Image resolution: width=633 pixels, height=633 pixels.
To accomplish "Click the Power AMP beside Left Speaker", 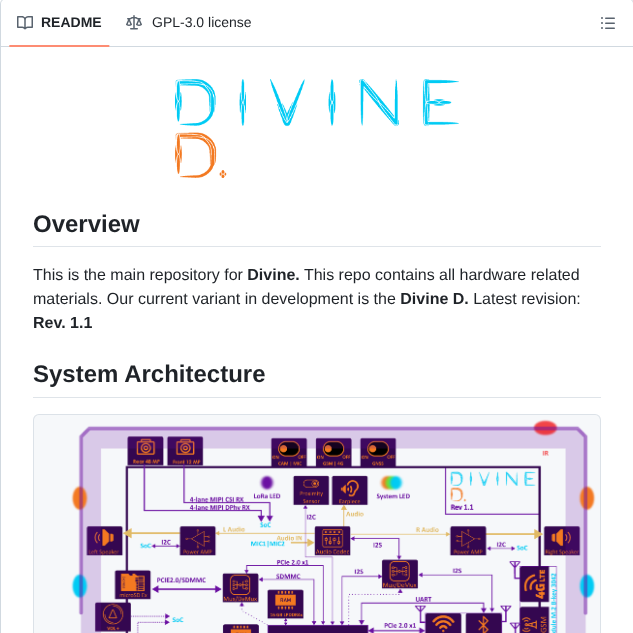I will (197, 541).
